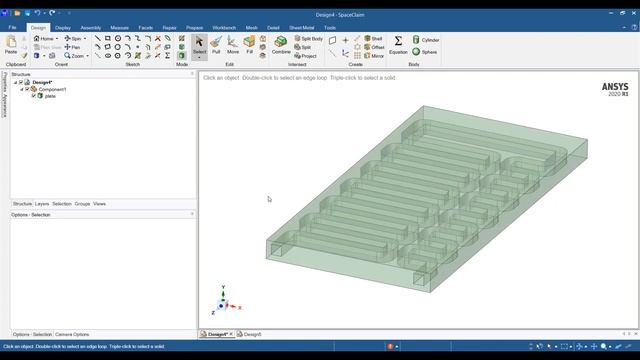Screen dimensions: 640x360
Task: Click the help icon at ribbon right
Action: click(x=634, y=27)
